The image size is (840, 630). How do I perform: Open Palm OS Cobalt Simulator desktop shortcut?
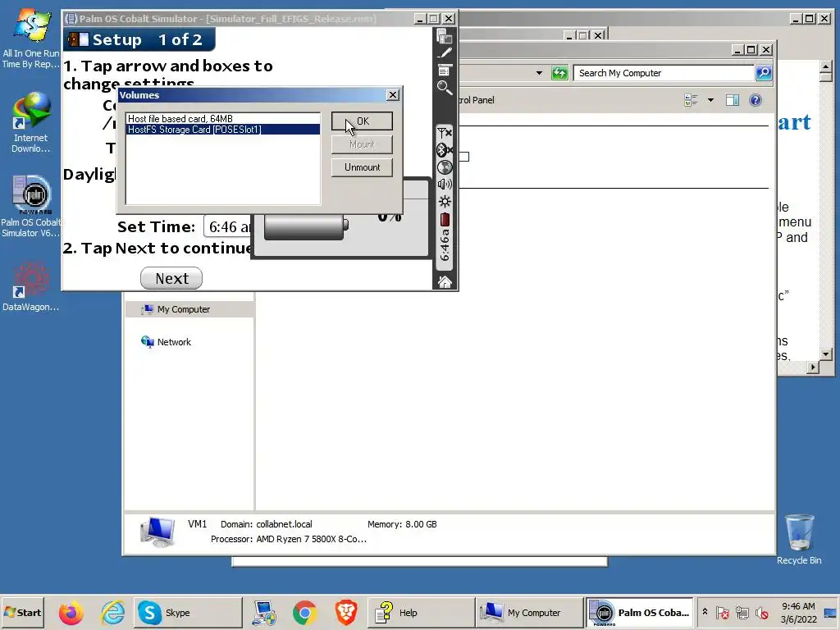30,206
